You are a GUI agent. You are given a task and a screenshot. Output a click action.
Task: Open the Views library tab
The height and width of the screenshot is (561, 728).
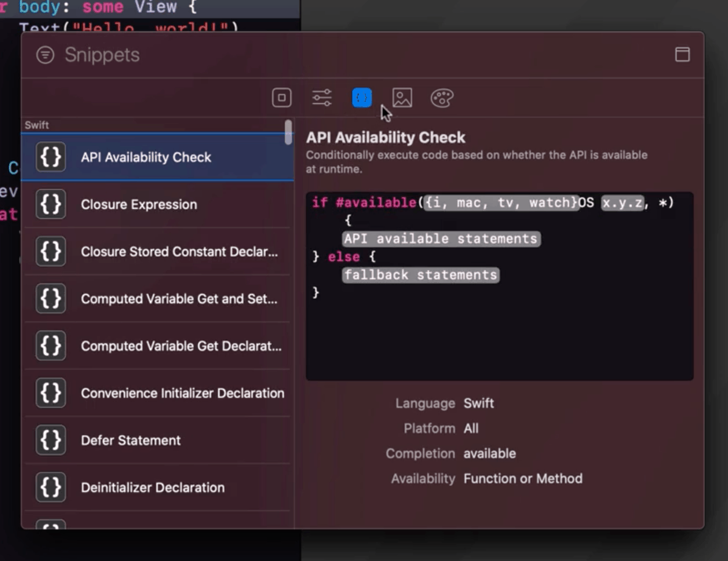point(281,97)
